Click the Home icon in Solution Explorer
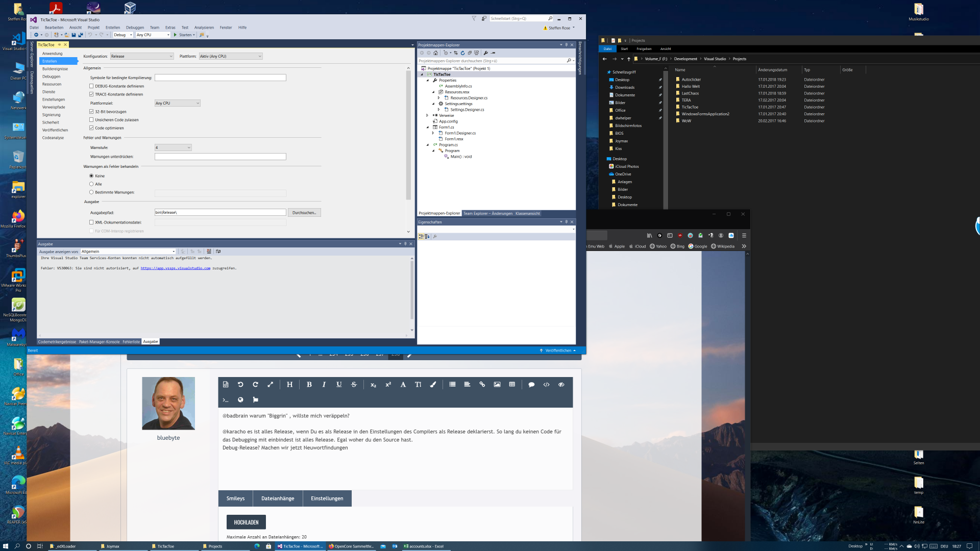This screenshot has height=551, width=980. [x=435, y=53]
